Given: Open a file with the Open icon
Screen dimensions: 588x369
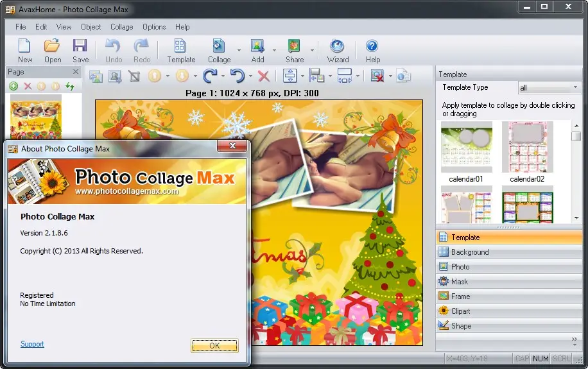Looking at the screenshot, I should pyautogui.click(x=53, y=51).
